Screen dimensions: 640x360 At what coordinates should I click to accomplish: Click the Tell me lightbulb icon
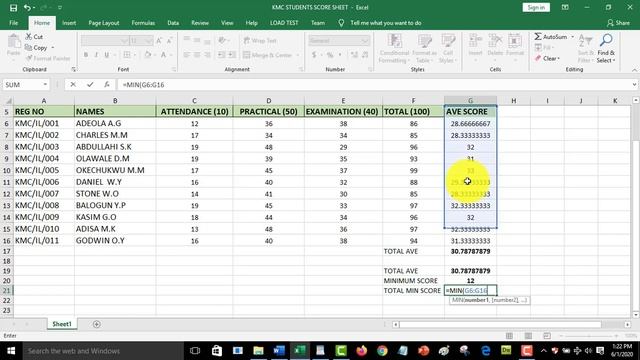pos(341,23)
